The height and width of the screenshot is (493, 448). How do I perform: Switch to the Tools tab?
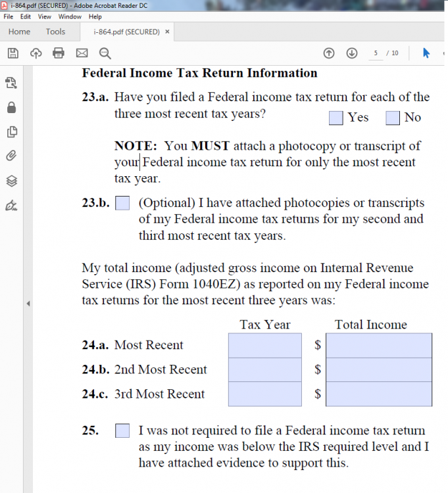(x=55, y=32)
